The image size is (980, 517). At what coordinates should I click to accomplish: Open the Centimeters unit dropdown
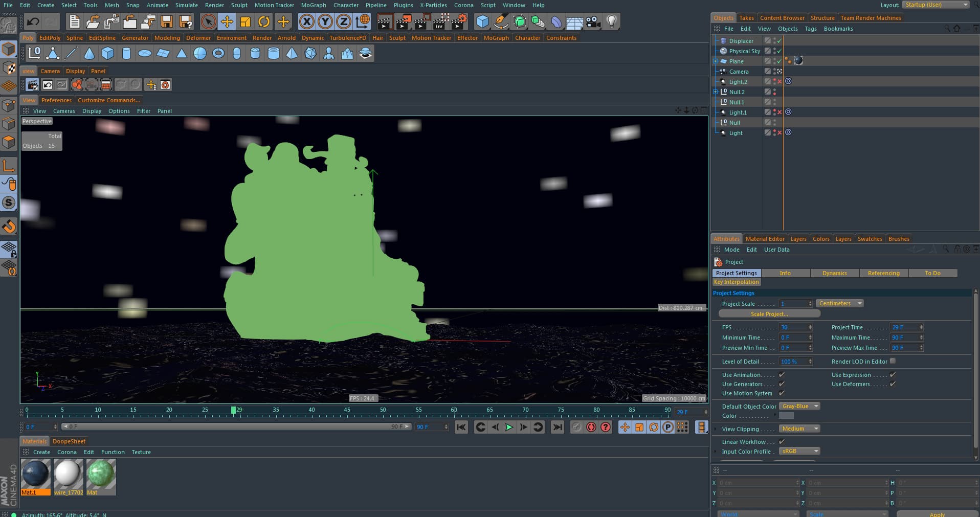click(839, 303)
